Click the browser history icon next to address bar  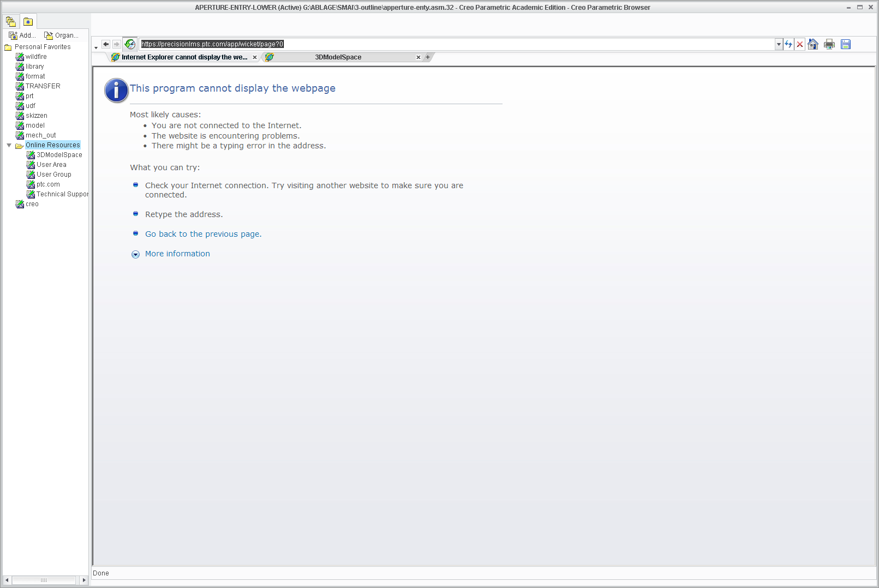coord(130,44)
